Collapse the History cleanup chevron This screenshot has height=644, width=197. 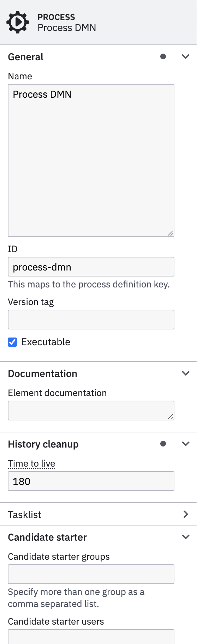point(186,444)
